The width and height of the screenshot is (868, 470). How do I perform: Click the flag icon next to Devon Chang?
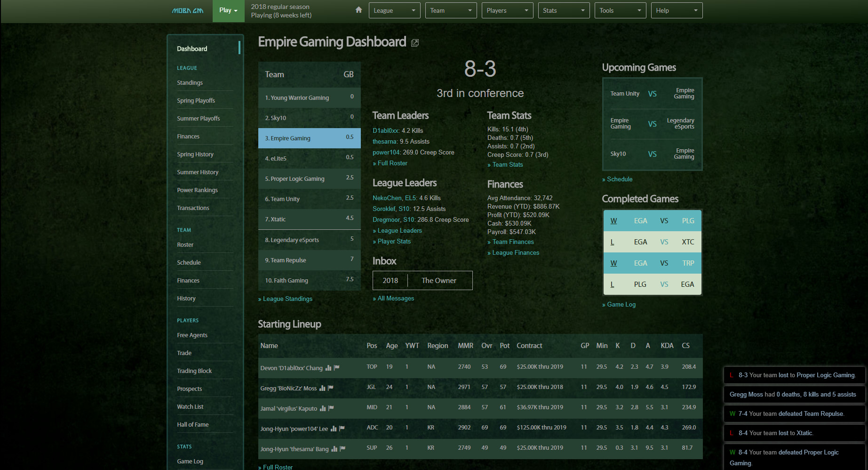click(x=336, y=368)
